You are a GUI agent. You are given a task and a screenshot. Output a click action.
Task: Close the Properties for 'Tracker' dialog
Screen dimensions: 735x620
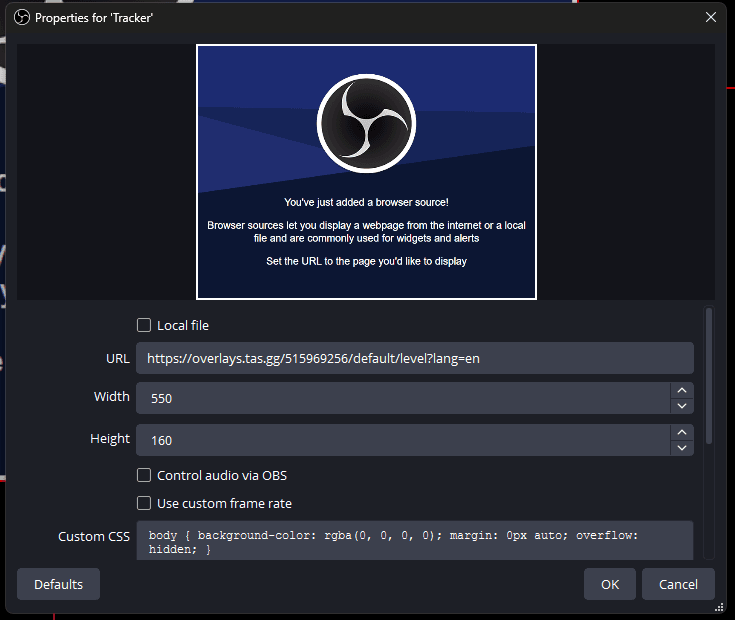point(711,17)
